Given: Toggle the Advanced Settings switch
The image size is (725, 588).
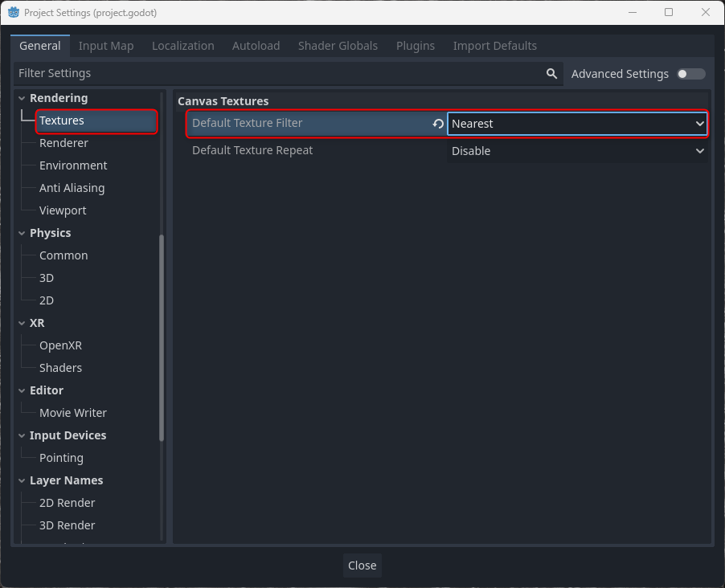Looking at the screenshot, I should pos(690,74).
